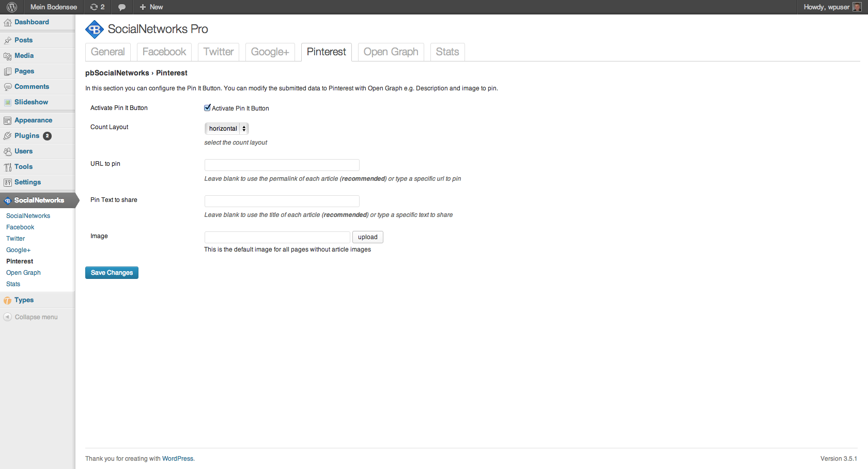Click the Posts pushpin icon
Viewport: 868px width, 469px height.
(x=8, y=40)
